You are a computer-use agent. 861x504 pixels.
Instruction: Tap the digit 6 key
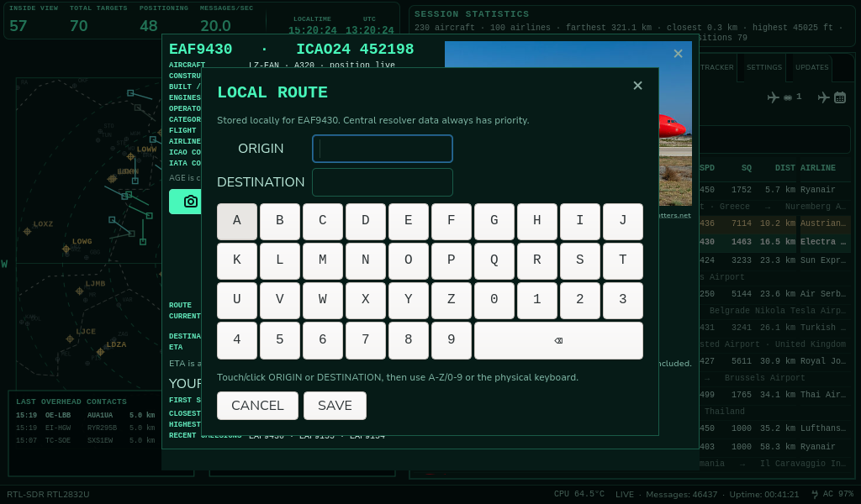(x=322, y=340)
